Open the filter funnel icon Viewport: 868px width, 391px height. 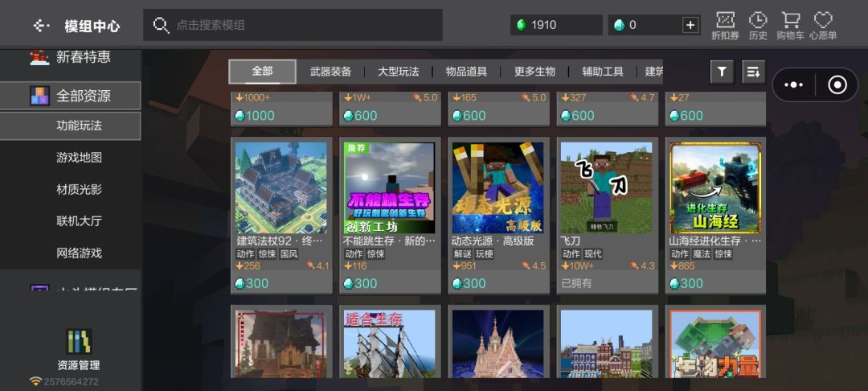click(x=722, y=72)
